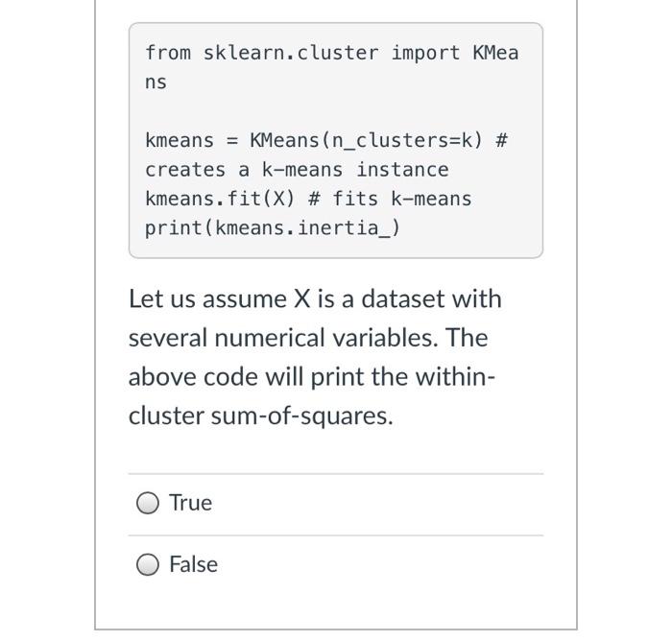This screenshot has height=641, width=672.
Task: Click the "Let us assume X" sentence start
Action: pos(219,298)
